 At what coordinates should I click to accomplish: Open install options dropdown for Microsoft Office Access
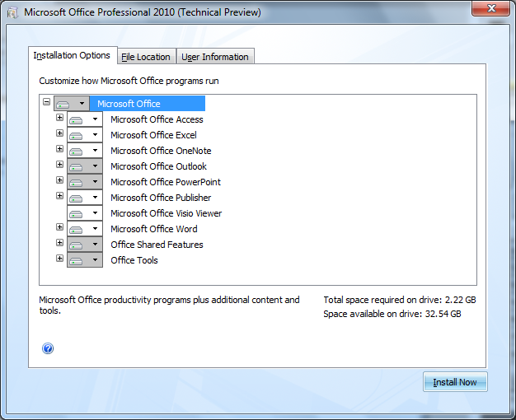click(x=95, y=120)
